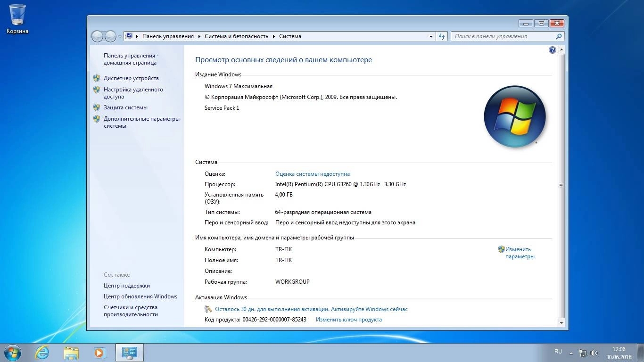The height and width of the screenshot is (362, 644).
Task: Open Панель управления - домашняя страница link
Action: pyautogui.click(x=131, y=59)
